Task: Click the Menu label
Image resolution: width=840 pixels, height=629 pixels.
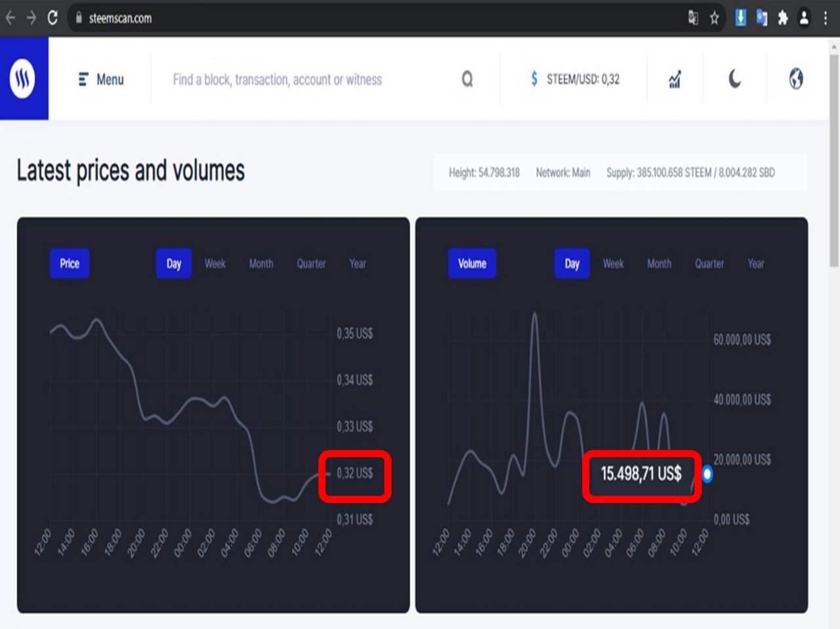Action: tap(110, 79)
